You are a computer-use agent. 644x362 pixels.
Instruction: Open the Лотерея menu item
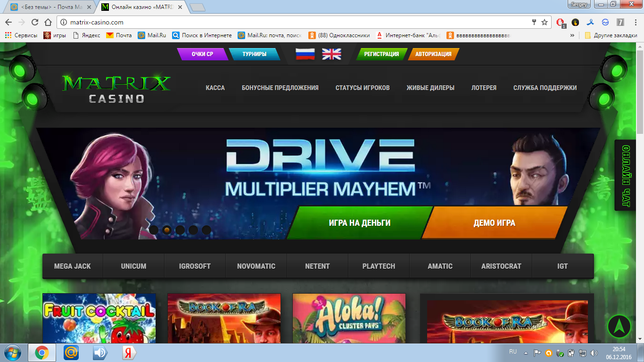(484, 88)
